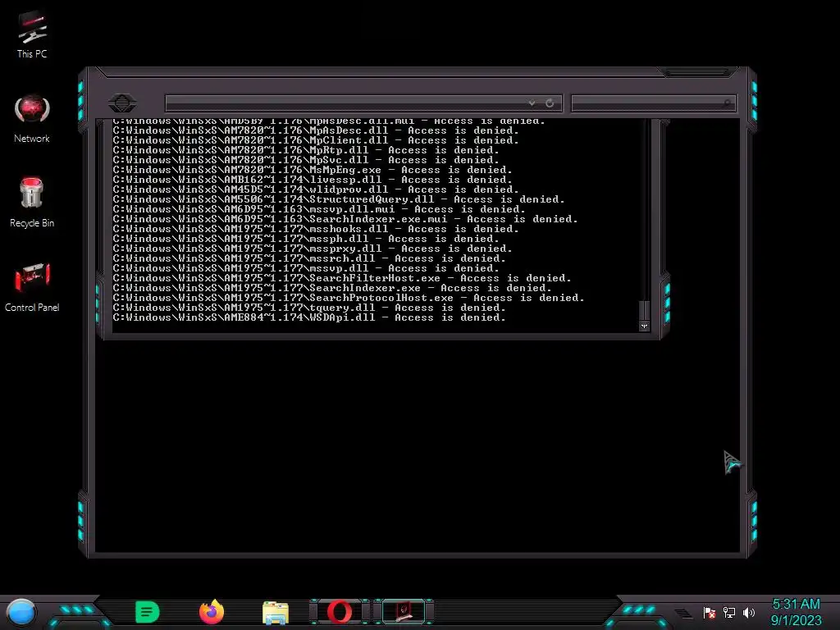
Task: Click the MsMpEng.exe access denied line
Action: 313,170
